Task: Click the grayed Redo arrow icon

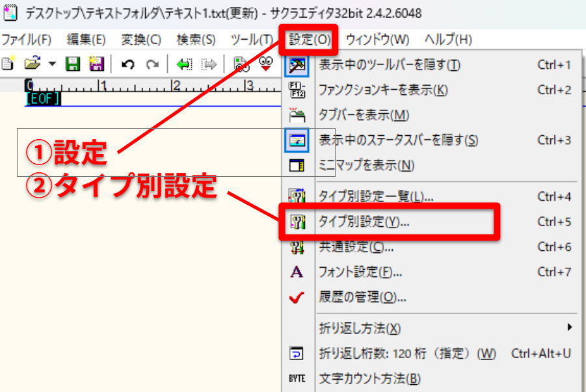Action: click(x=152, y=64)
